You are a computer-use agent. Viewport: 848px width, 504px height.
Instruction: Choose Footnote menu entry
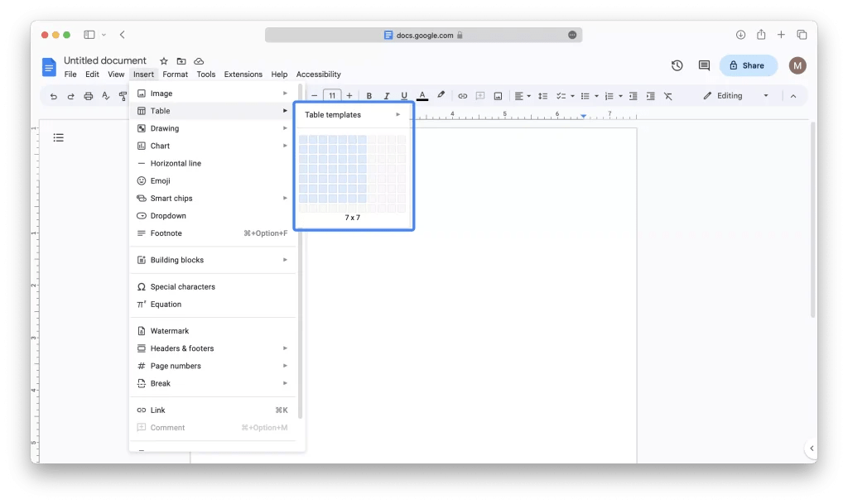[x=213, y=233]
